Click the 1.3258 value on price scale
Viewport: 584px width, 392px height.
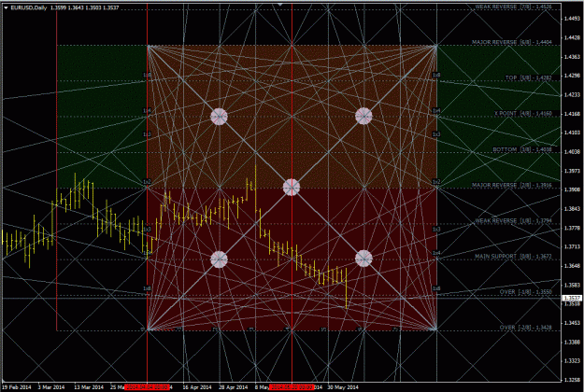click(572, 380)
